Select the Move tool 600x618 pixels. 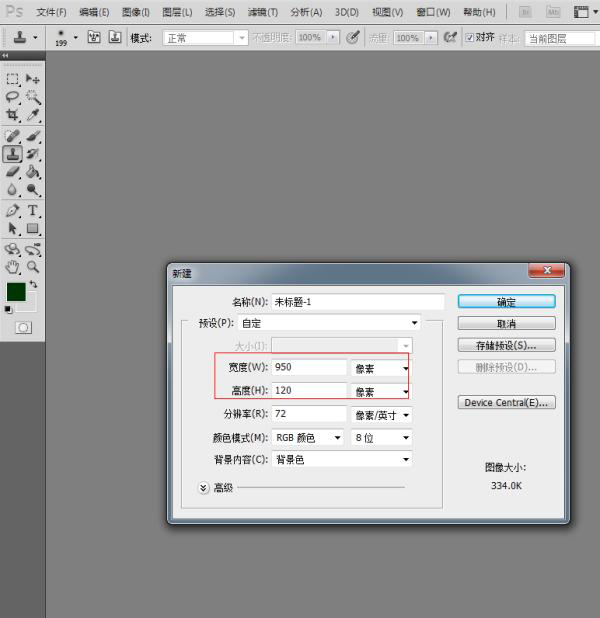[33, 79]
